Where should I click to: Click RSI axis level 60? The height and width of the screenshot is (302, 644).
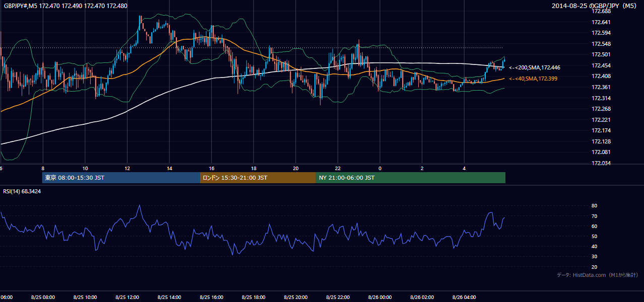coord(594,226)
